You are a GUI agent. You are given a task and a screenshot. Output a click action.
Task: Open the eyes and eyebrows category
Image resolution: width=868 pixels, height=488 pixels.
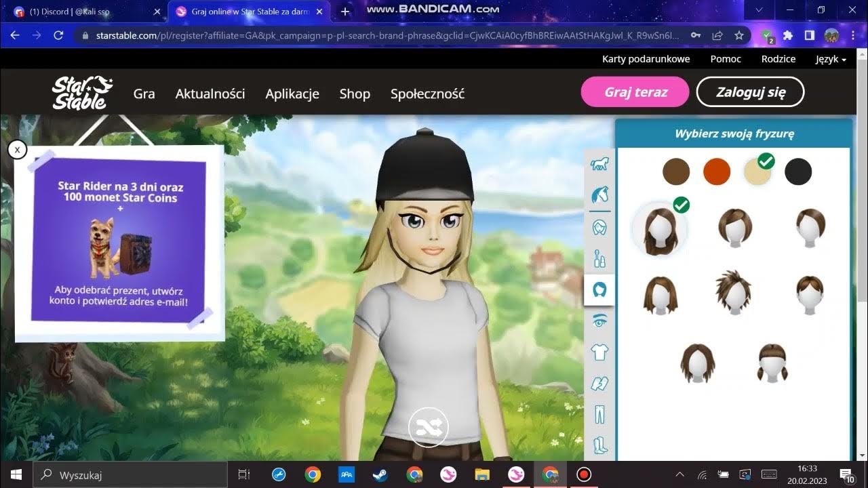pyautogui.click(x=599, y=321)
